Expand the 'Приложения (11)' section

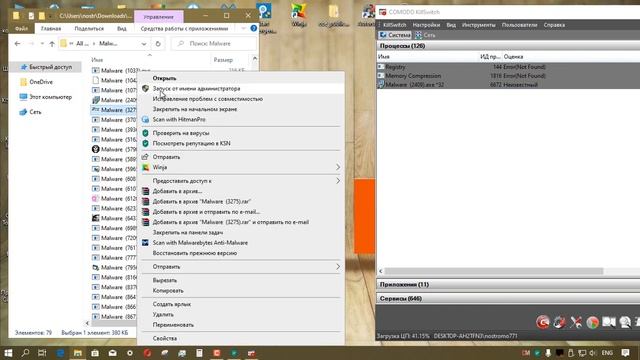(x=508, y=284)
